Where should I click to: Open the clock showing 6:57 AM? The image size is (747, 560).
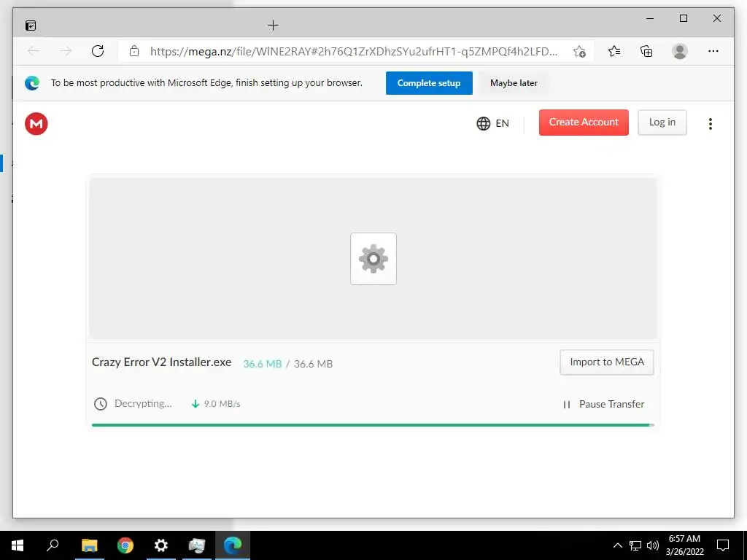(684, 545)
